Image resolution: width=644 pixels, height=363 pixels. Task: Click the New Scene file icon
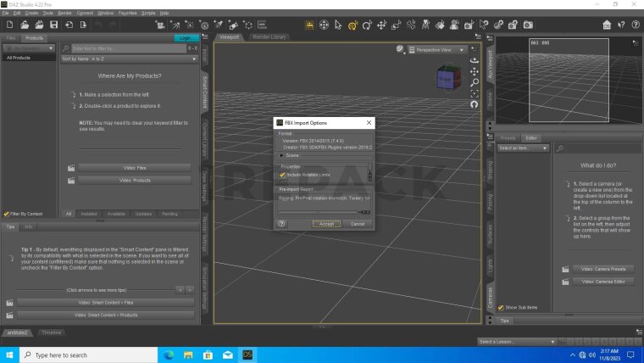(x=9, y=25)
